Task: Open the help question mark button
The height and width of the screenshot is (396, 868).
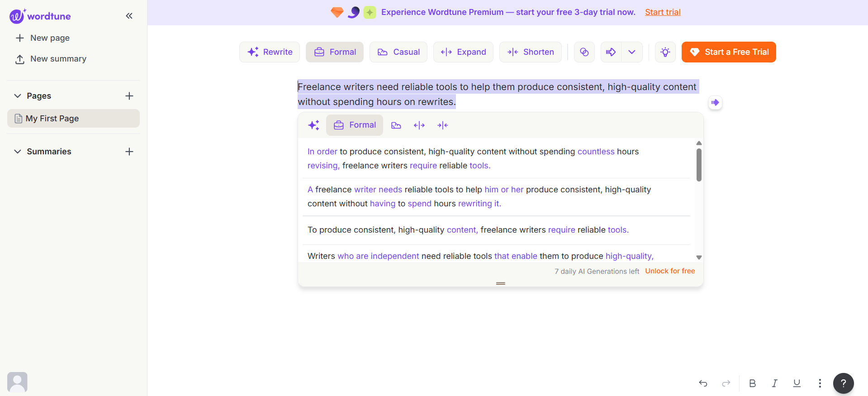Action: [x=843, y=383]
